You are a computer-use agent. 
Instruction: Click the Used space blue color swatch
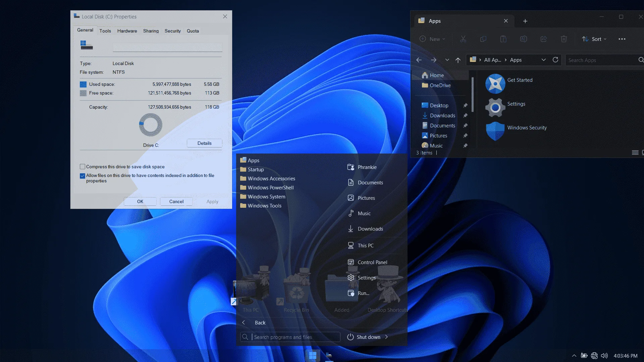(83, 84)
